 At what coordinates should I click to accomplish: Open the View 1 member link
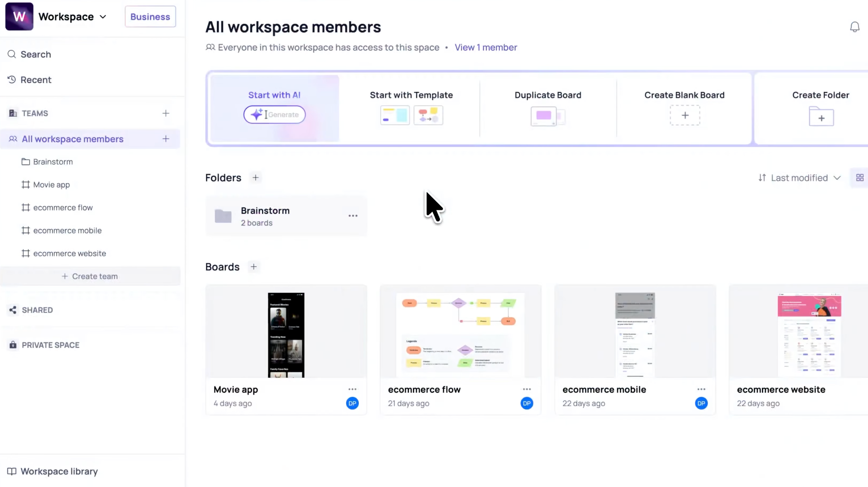point(485,47)
